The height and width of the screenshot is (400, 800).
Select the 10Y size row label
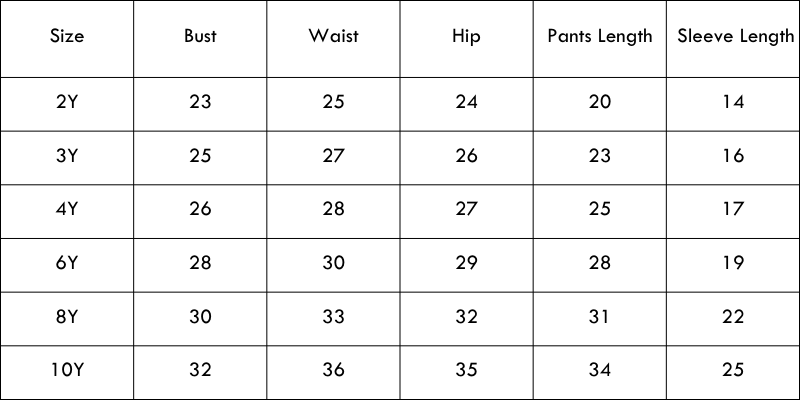[x=67, y=371]
